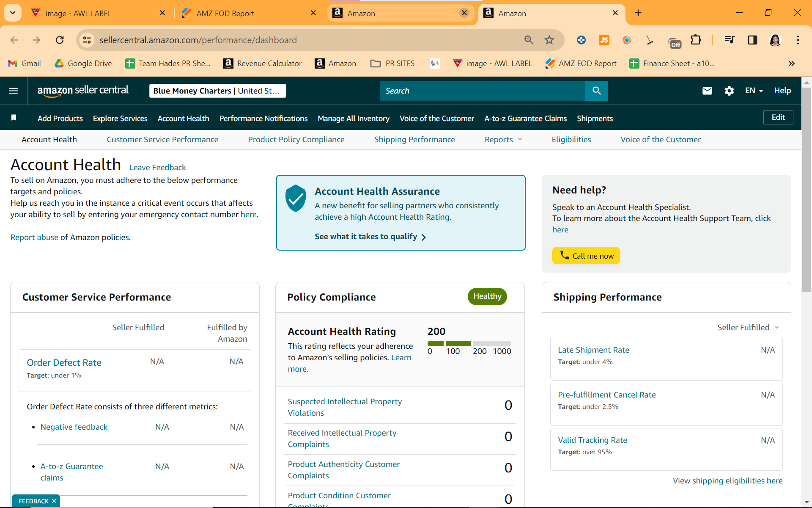Click the amazon seller central logo
The image size is (812, 508).
pyautogui.click(x=82, y=91)
